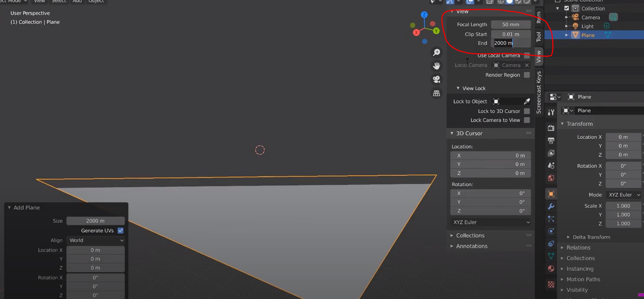The width and height of the screenshot is (644, 299).
Task: Open the Tool properties tab icon
Action: pos(551,112)
